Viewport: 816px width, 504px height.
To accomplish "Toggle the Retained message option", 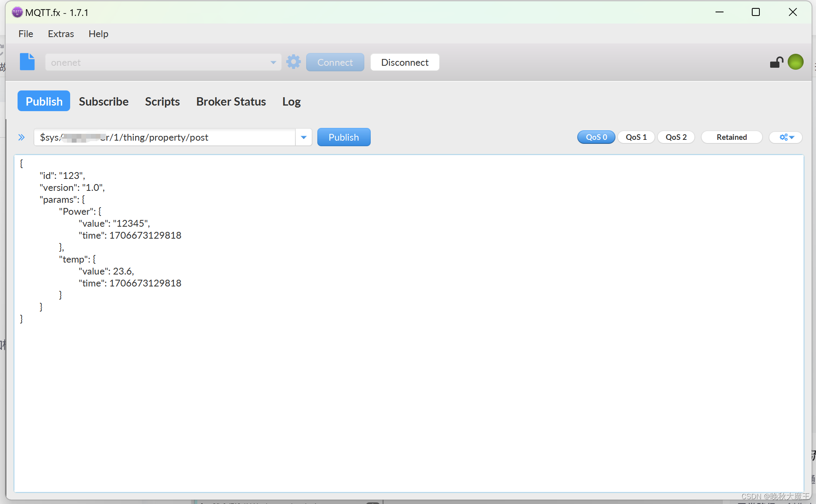I will [731, 137].
